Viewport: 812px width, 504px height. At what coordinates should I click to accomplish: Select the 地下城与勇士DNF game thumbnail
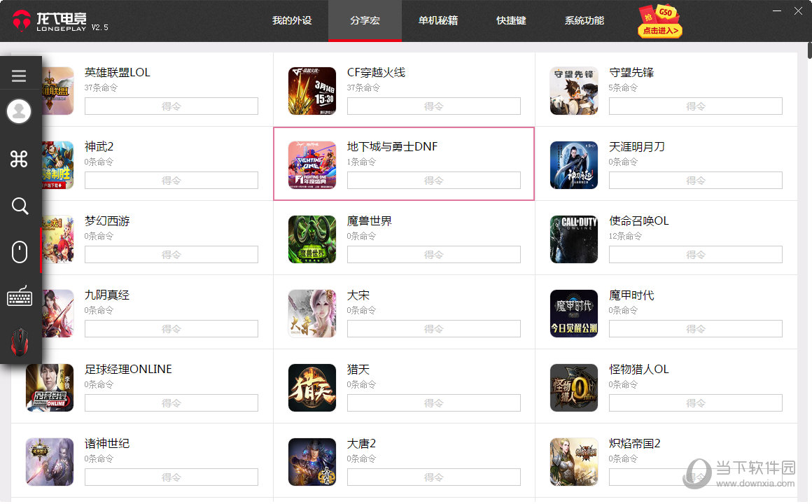[311, 164]
